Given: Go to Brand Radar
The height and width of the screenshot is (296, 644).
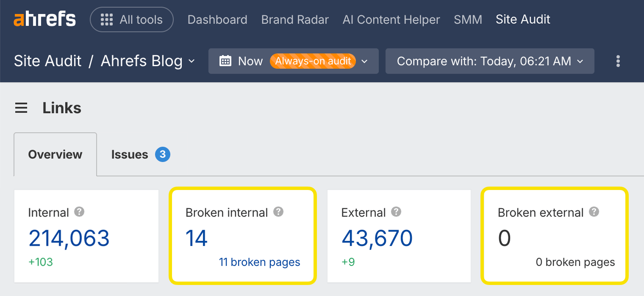Looking at the screenshot, I should 295,20.
